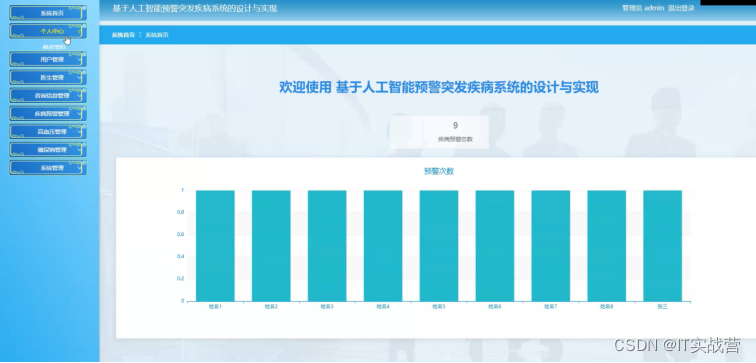756x363 pixels.
Task: Click the bar for 张三
Action: coord(662,246)
